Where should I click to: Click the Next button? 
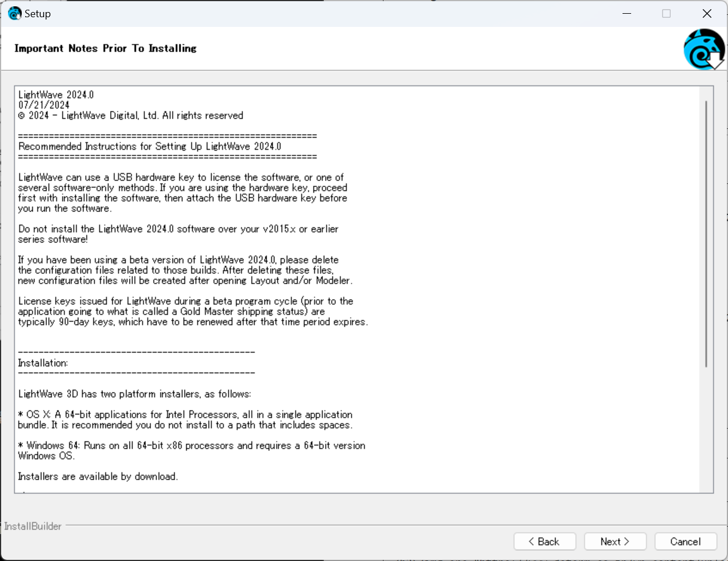click(615, 542)
